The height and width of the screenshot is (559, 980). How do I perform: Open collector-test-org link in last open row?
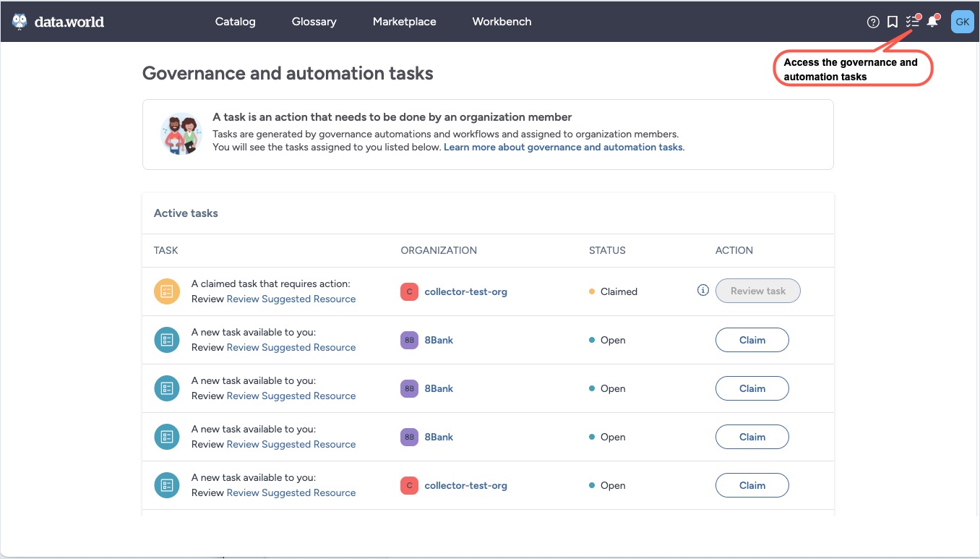pyautogui.click(x=465, y=485)
